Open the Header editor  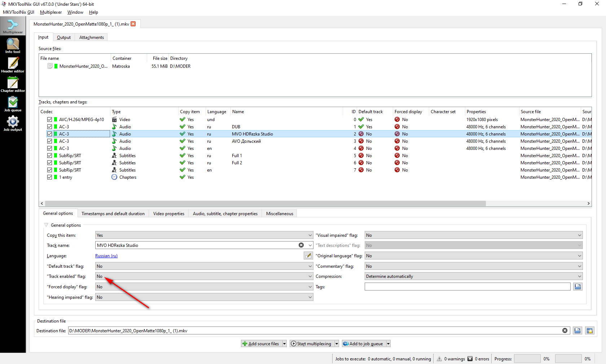13,65
